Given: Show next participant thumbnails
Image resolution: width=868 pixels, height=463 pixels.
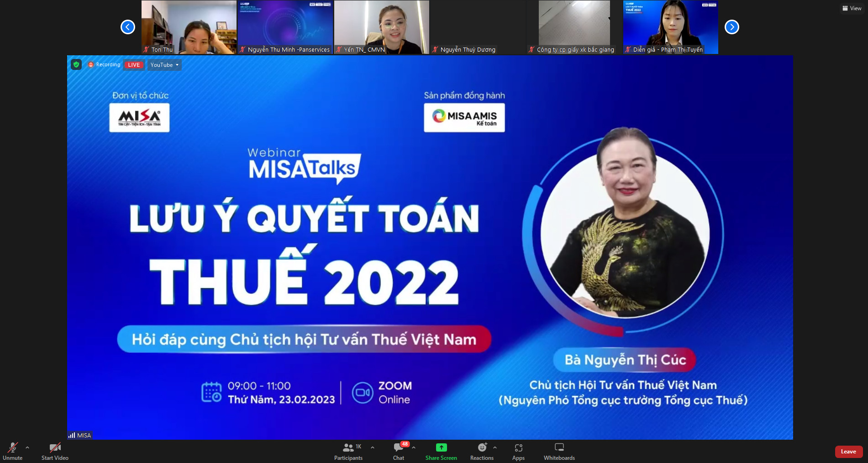Looking at the screenshot, I should 732,27.
